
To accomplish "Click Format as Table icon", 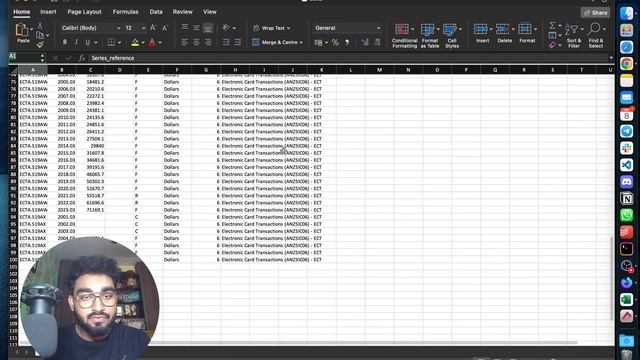I will click(x=427, y=30).
